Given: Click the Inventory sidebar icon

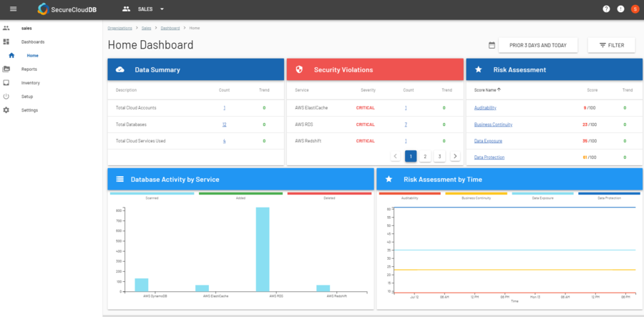Looking at the screenshot, I should [6, 83].
